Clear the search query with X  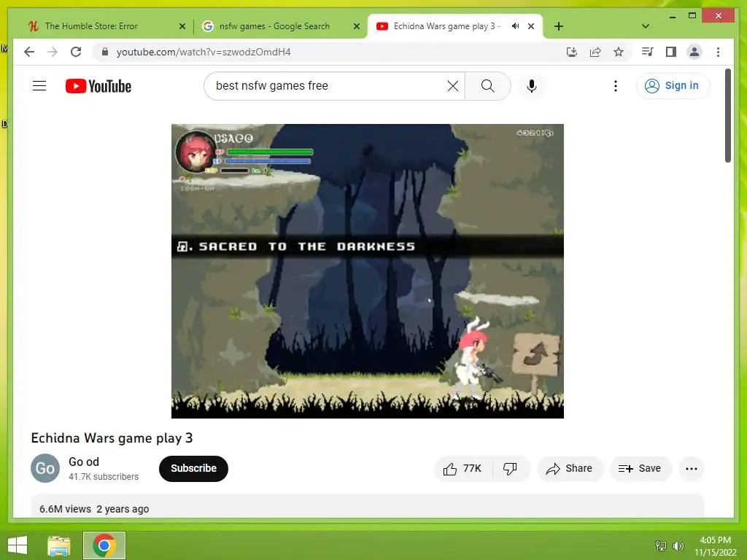coord(452,86)
